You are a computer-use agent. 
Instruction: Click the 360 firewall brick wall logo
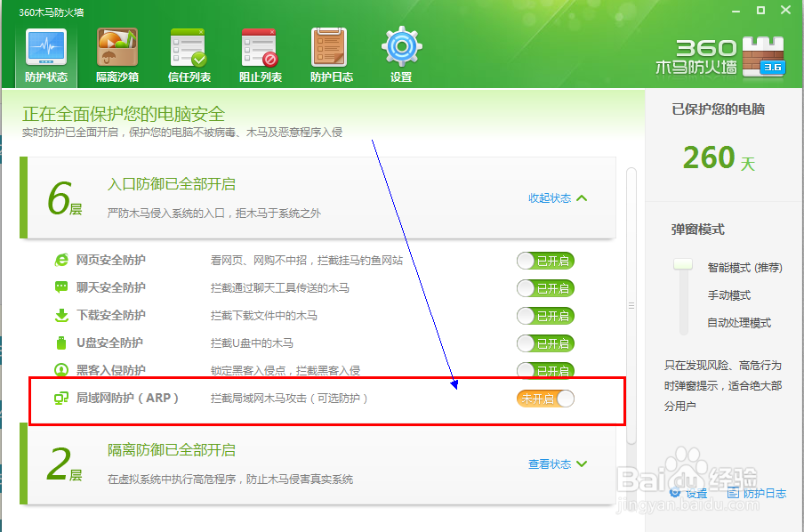(x=763, y=56)
